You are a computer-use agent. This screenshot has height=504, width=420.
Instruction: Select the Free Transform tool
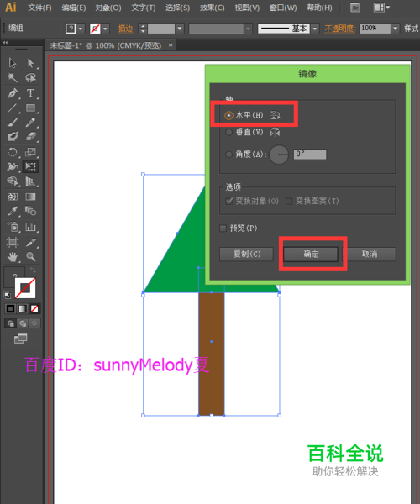(x=30, y=166)
